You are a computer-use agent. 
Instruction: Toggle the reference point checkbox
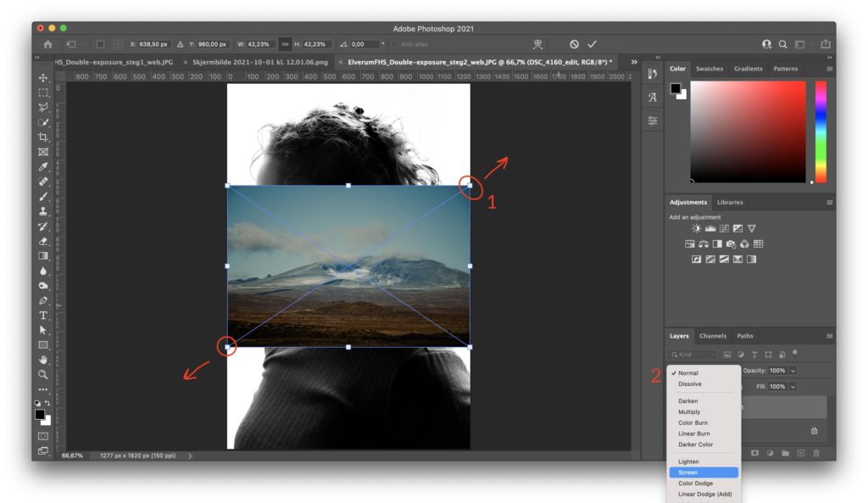tap(100, 44)
